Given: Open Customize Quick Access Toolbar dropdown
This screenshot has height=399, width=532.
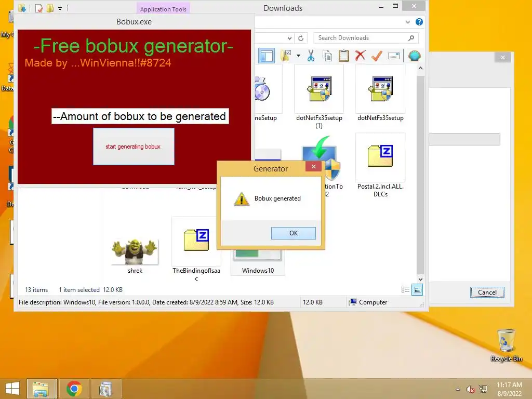Looking at the screenshot, I should tap(60, 8).
